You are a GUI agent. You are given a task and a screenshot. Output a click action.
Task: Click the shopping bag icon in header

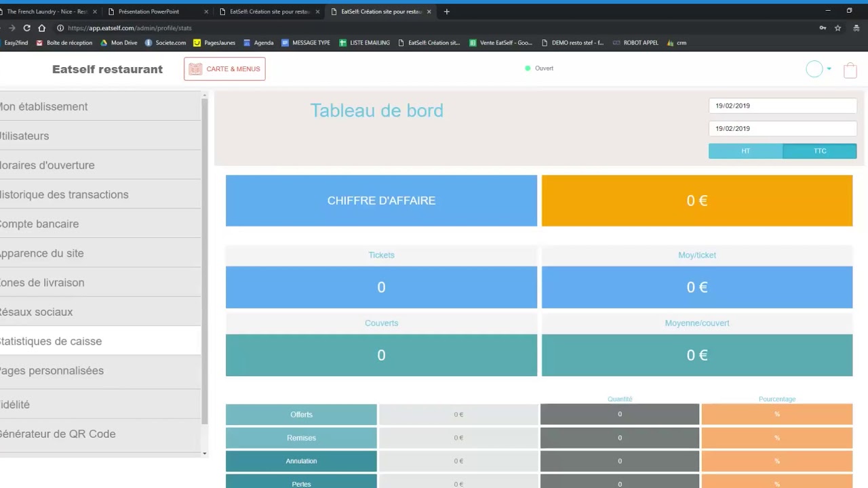click(x=850, y=70)
